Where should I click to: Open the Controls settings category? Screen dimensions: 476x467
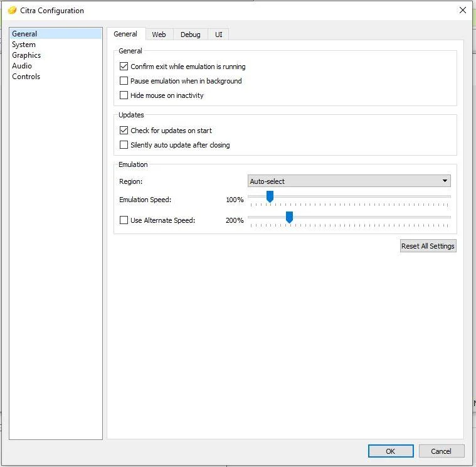56,76
